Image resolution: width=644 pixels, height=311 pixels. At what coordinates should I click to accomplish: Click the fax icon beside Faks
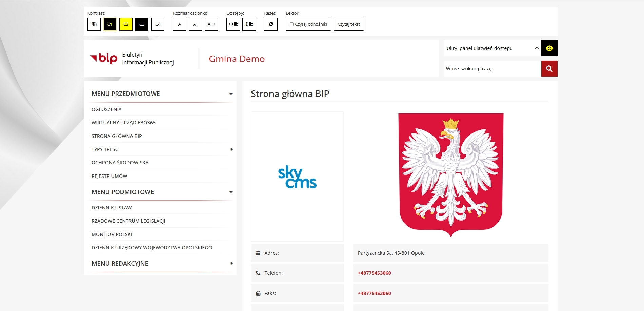click(258, 293)
